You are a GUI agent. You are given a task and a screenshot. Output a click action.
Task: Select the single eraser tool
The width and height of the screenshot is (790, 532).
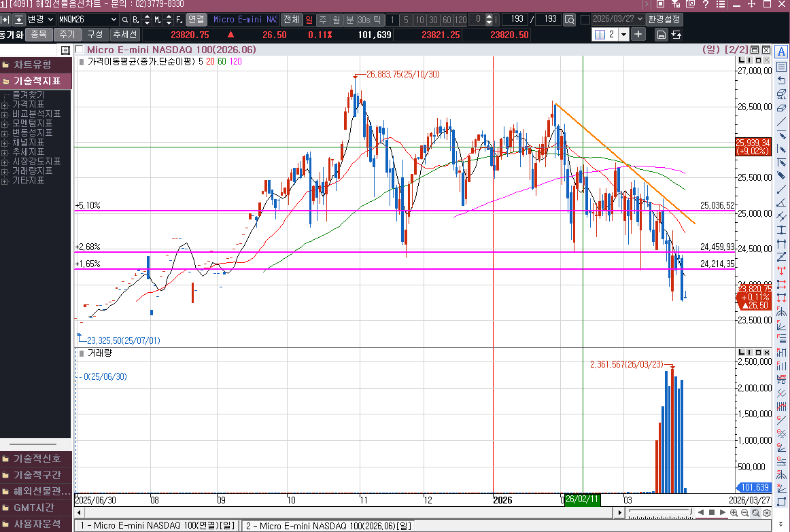(x=781, y=107)
